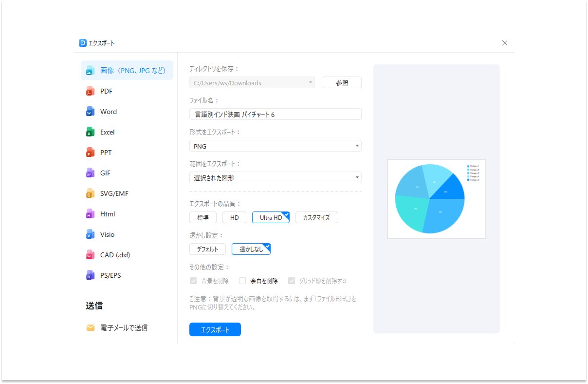Image resolution: width=588 pixels, height=384 pixels.
Task: Enable the 余白を削除 checkbox
Action: [242, 281]
